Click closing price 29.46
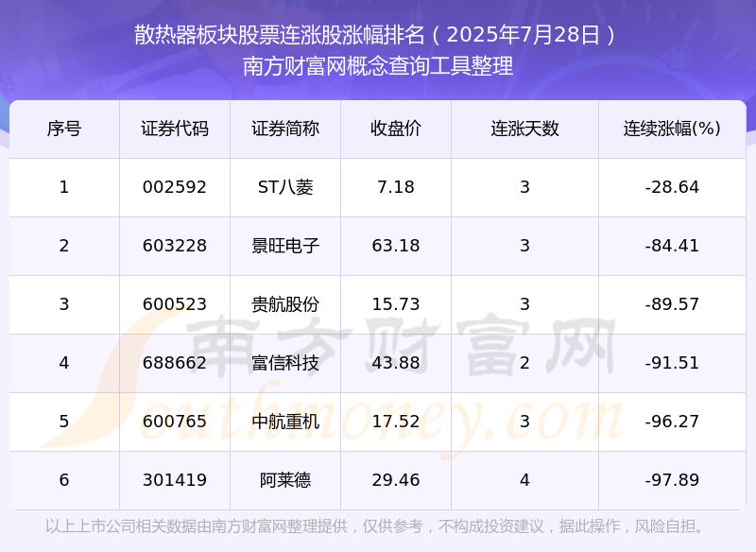The image size is (756, 552). tap(396, 480)
